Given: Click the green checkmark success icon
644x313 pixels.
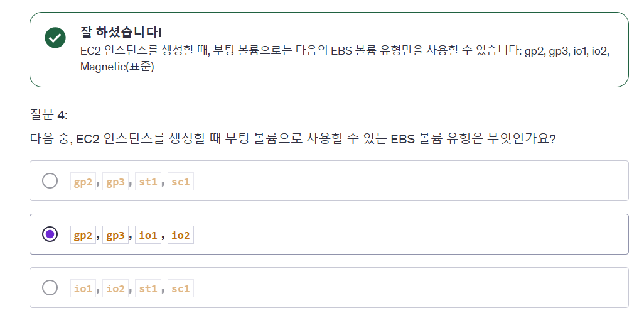Looking at the screenshot, I should [55, 38].
